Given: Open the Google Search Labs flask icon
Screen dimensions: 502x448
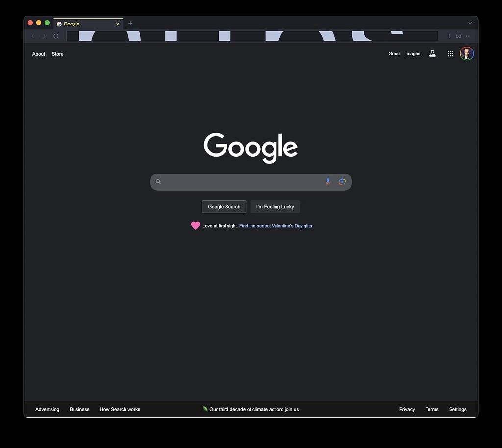Looking at the screenshot, I should [x=432, y=53].
